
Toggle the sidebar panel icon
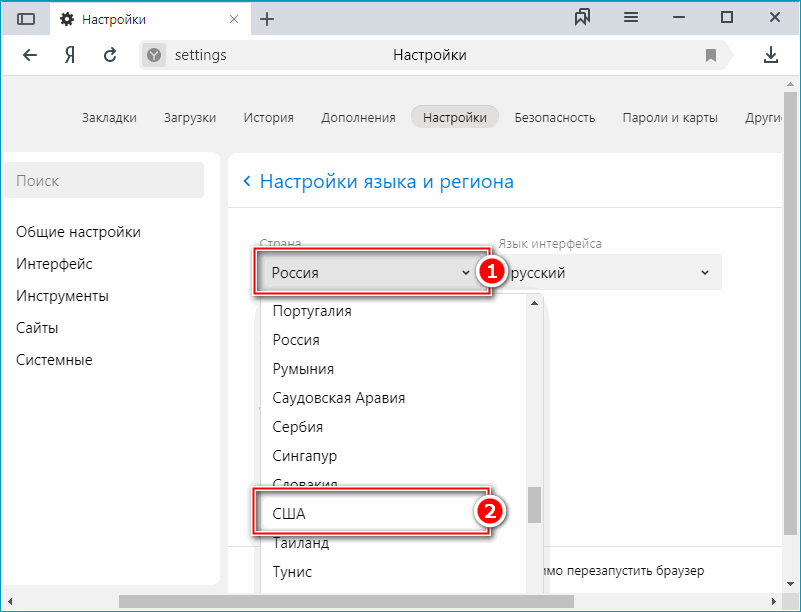26,19
